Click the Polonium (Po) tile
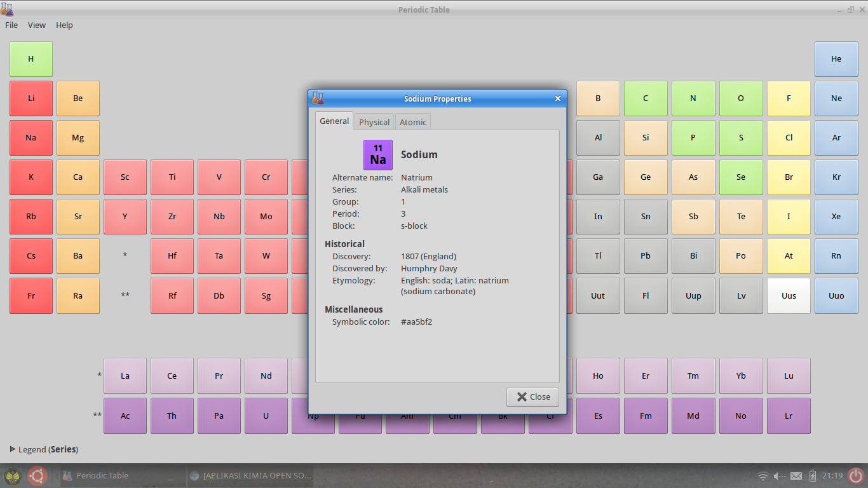This screenshot has width=868, height=488. tap(741, 256)
